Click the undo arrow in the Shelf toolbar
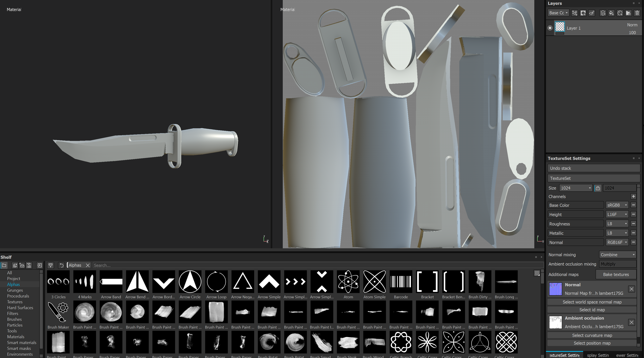Image resolution: width=644 pixels, height=358 pixels. point(61,265)
